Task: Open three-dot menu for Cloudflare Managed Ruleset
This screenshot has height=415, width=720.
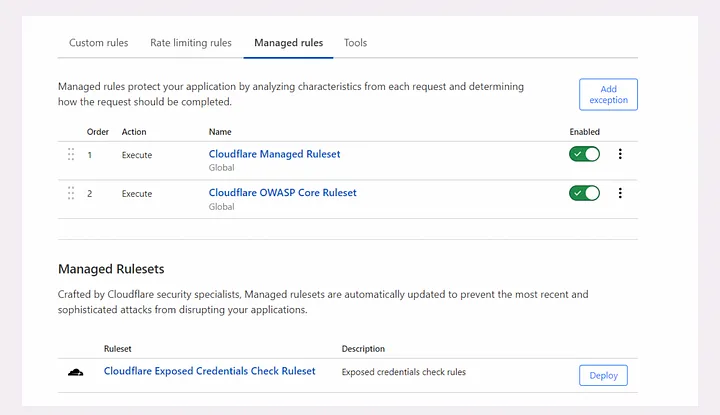Action: 620,154
